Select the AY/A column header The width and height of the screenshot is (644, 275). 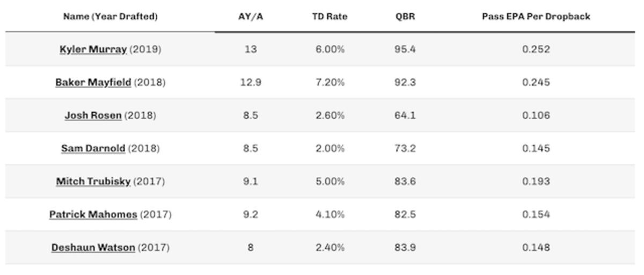tap(250, 17)
